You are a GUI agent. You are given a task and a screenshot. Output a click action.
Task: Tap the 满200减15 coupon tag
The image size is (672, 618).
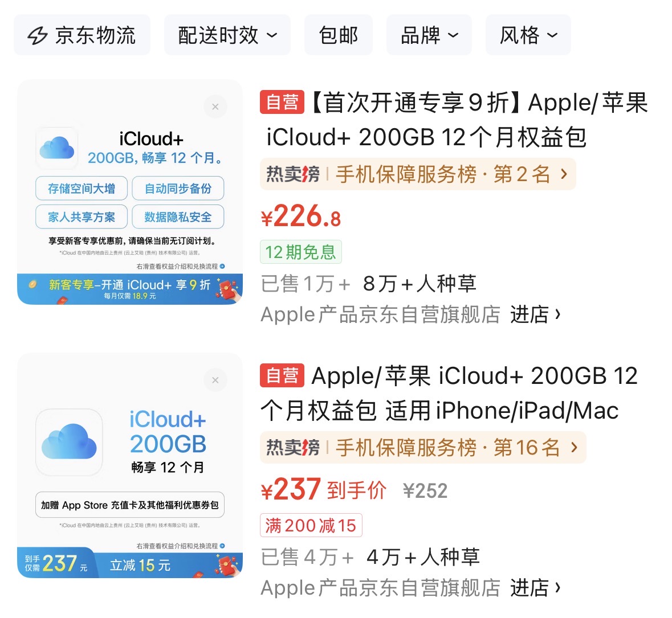coord(311,525)
